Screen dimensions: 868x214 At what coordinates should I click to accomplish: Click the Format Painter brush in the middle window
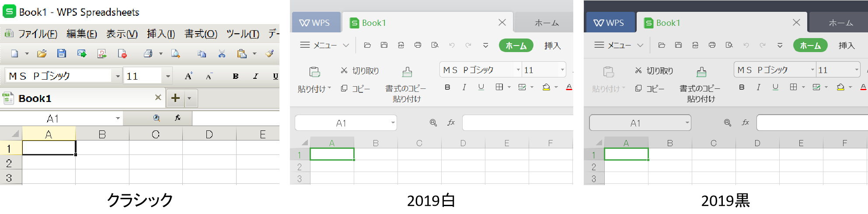pyautogui.click(x=407, y=72)
